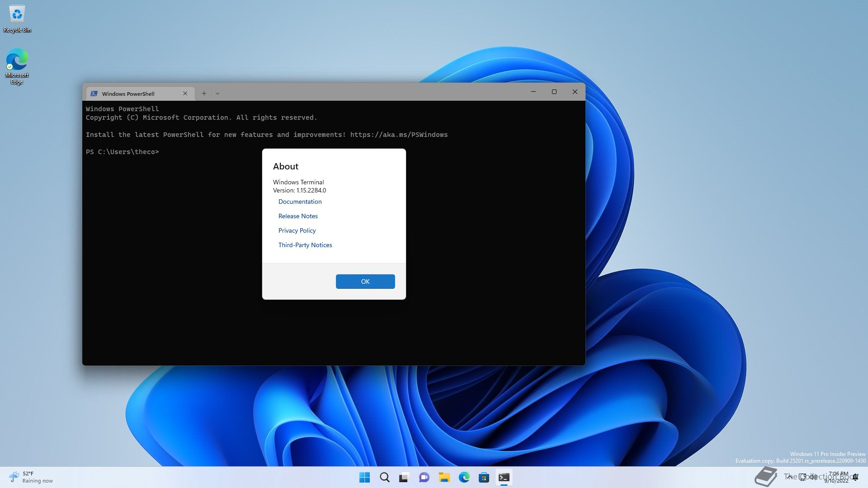This screenshot has height=488, width=868.
Task: Select the Windows PowerShell tab
Action: click(140, 94)
